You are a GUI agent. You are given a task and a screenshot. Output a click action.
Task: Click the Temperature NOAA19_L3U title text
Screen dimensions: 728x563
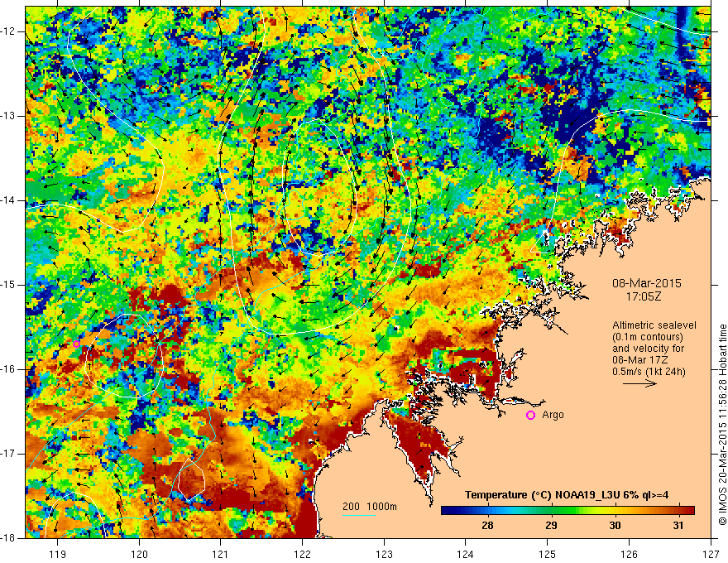(x=567, y=495)
